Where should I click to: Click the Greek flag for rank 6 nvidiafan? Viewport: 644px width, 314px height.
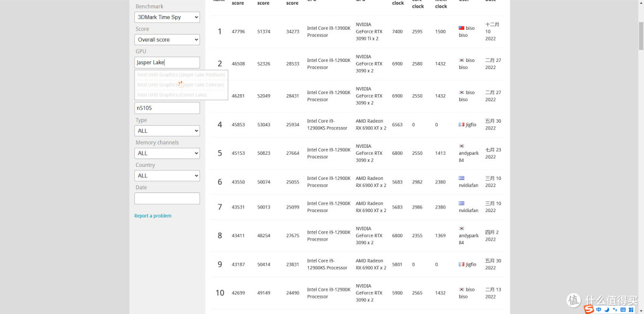[462, 178]
